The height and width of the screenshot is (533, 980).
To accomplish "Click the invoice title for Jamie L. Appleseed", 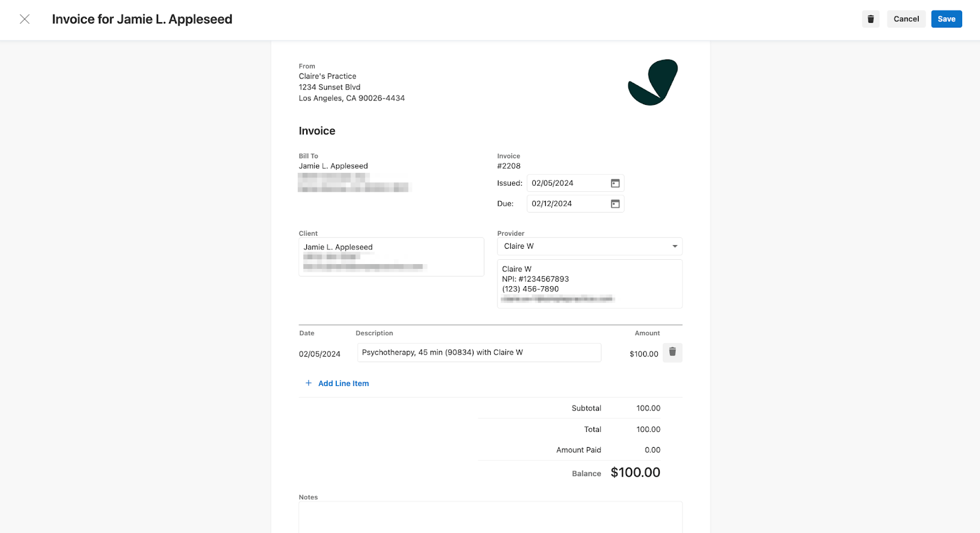I will click(x=142, y=19).
